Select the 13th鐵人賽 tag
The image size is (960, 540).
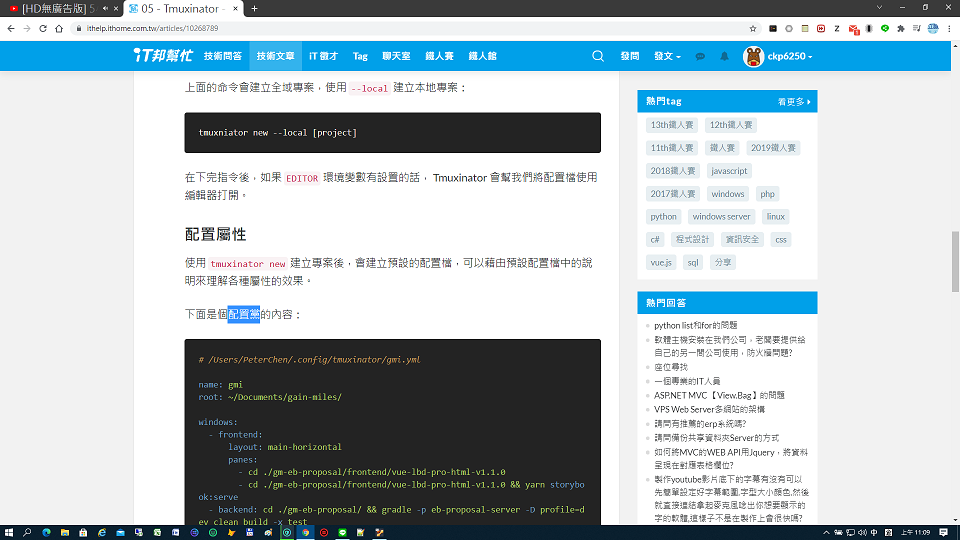point(672,125)
